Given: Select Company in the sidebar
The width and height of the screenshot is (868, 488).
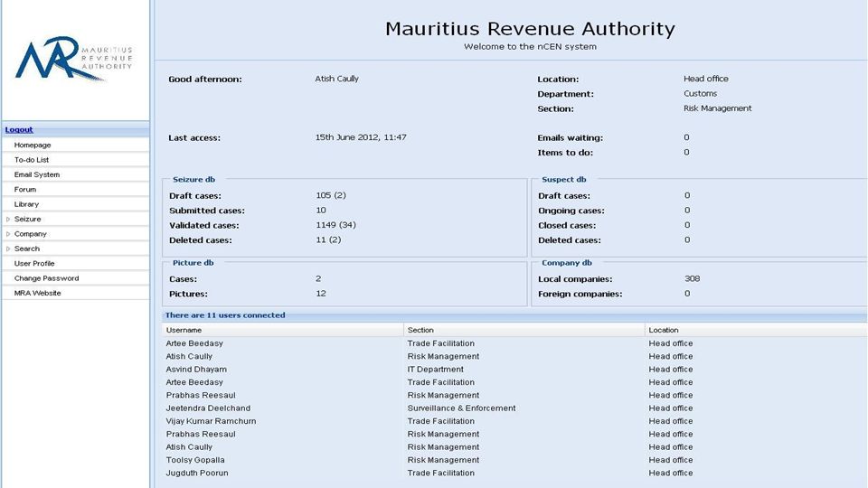Looking at the screenshot, I should 31,234.
